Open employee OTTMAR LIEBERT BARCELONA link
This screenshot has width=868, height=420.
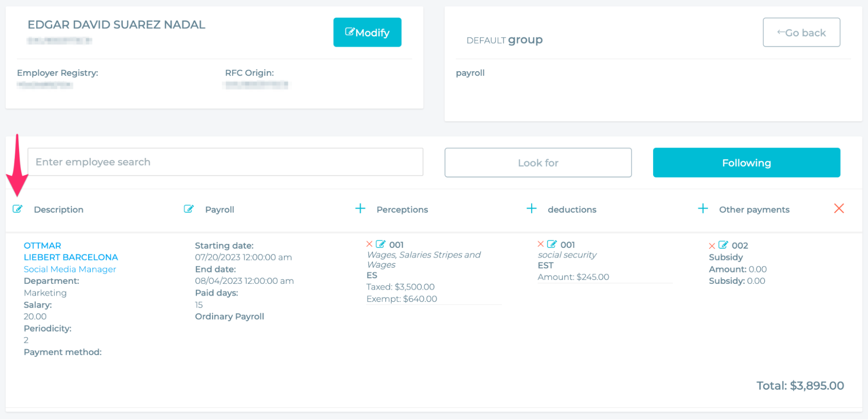coord(71,252)
